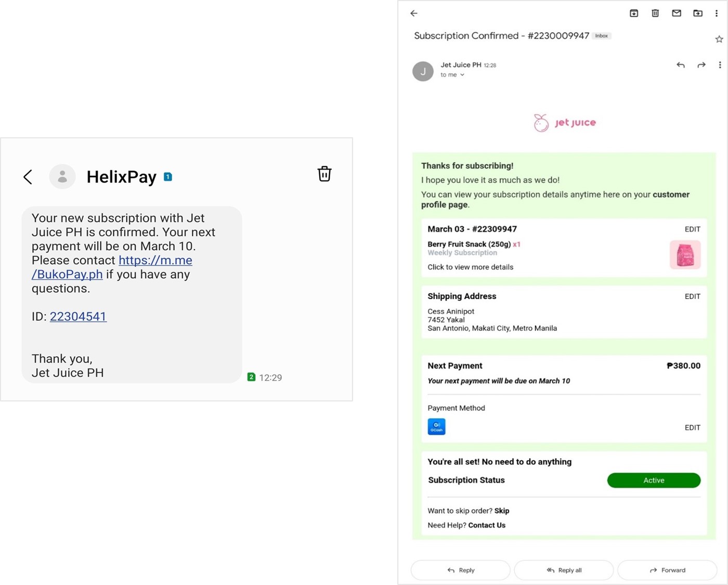Click the Forward button at bottom
Viewport: 728px width, 585px height.
pyautogui.click(x=667, y=570)
